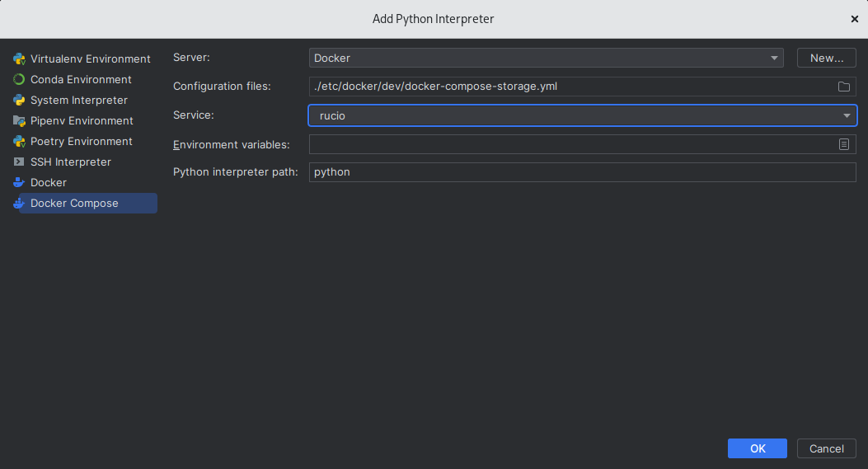Click the 'Service:' label
868x469 pixels.
193,115
